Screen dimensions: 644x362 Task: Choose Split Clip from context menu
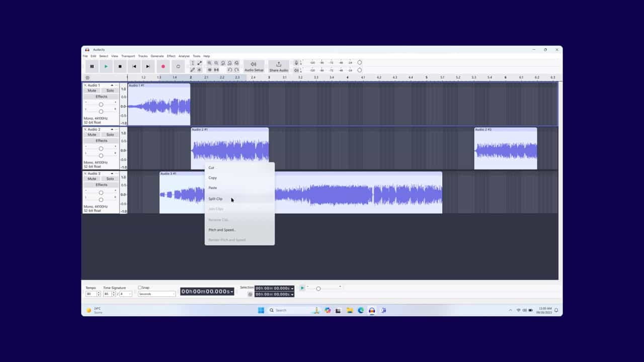tap(215, 199)
